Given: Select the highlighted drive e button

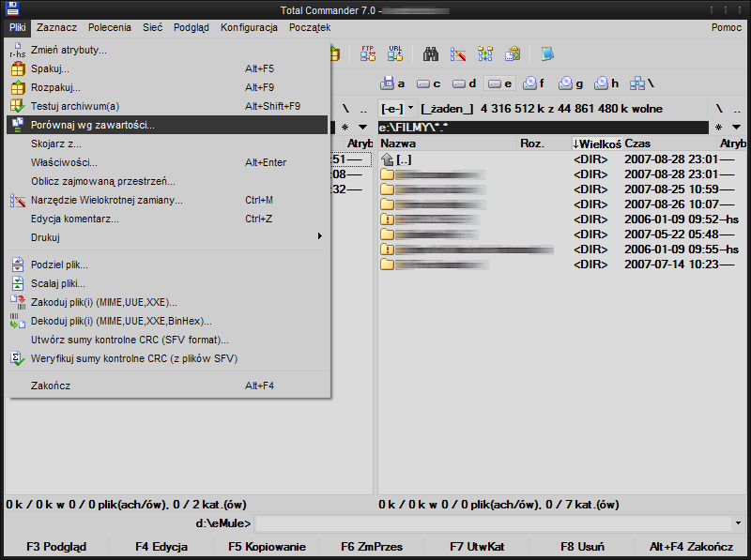Looking at the screenshot, I should click(499, 83).
